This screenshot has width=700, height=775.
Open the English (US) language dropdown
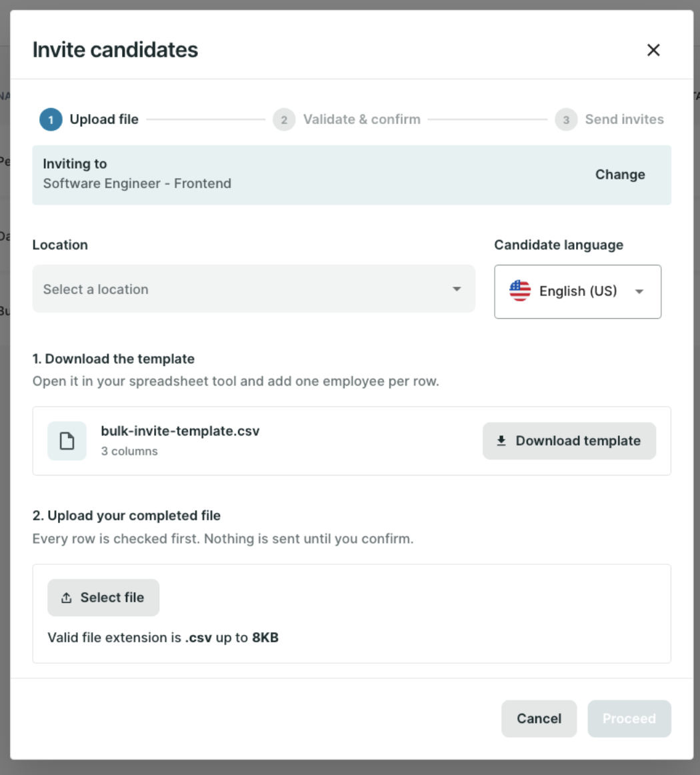[x=577, y=291]
